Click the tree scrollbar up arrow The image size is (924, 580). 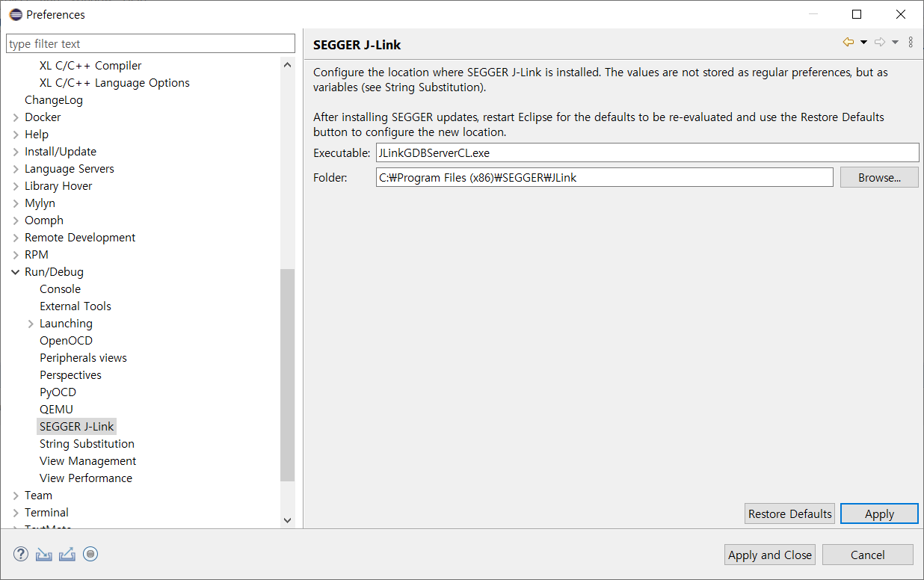tap(288, 65)
